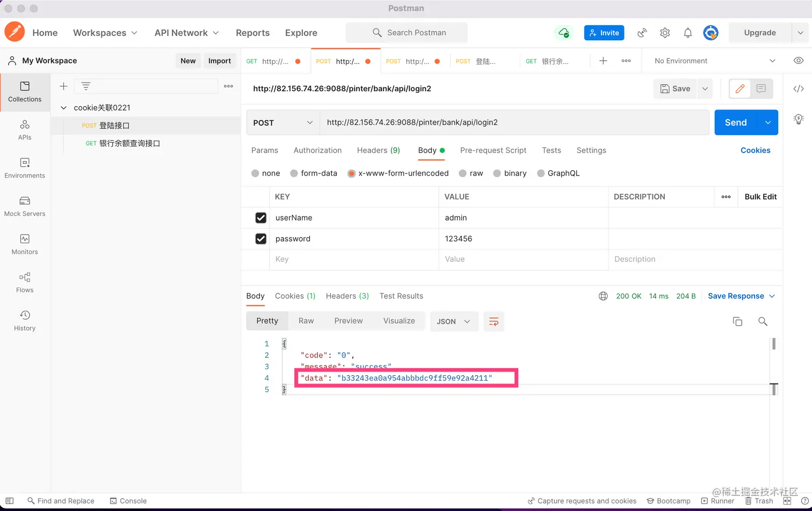Open the Test Results response tab
812x511 pixels.
point(401,296)
